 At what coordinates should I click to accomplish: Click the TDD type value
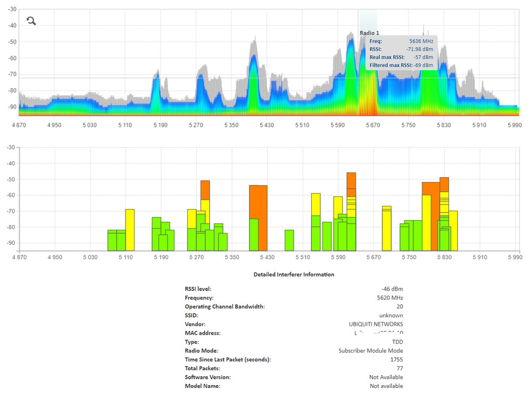[x=397, y=342]
